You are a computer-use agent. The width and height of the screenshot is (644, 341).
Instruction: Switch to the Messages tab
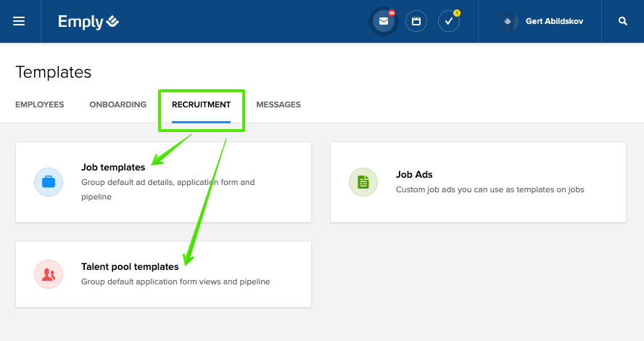click(x=278, y=104)
